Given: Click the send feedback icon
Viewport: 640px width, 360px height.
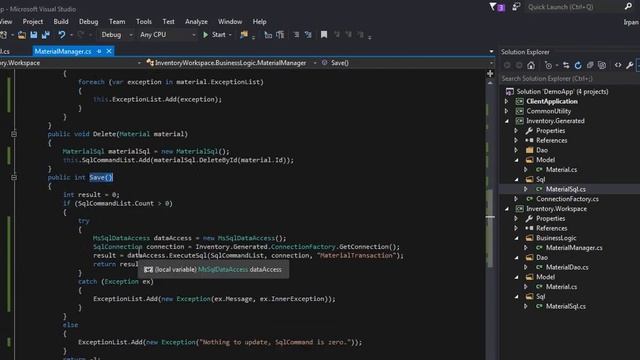Looking at the screenshot, I should click(516, 7).
